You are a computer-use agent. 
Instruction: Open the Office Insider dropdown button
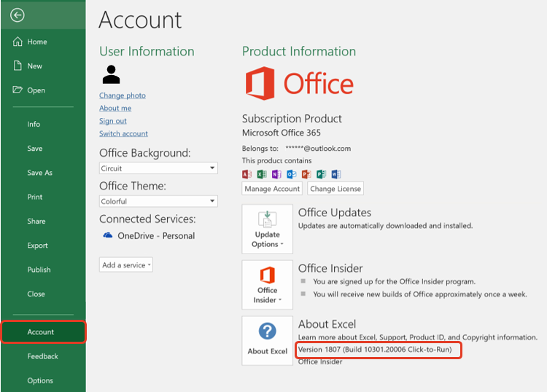point(267,285)
